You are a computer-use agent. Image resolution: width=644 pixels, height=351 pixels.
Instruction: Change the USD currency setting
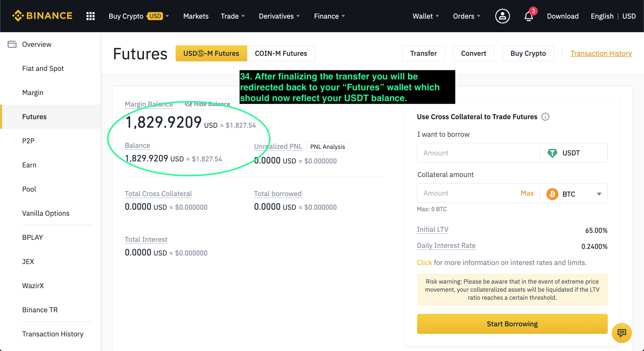point(629,16)
